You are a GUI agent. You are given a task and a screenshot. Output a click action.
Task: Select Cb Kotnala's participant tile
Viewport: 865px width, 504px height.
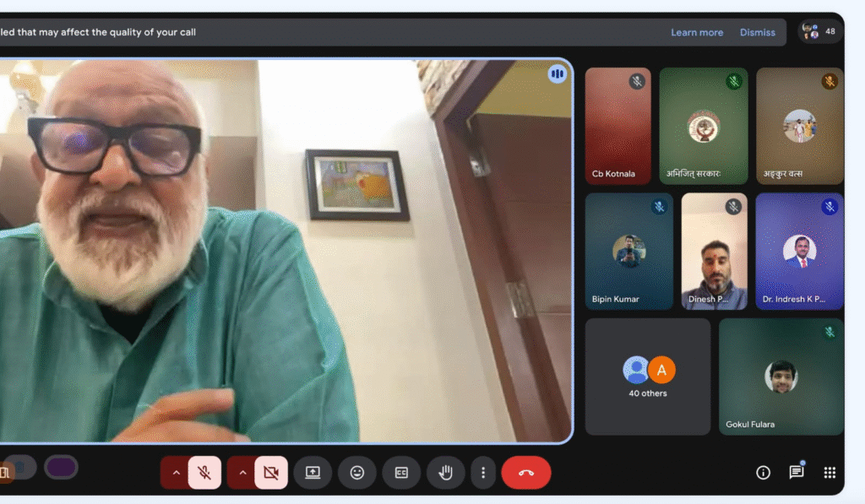[617, 126]
